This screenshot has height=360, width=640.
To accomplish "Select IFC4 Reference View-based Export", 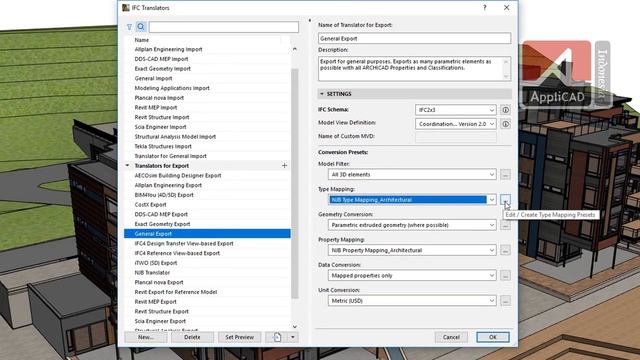I will 207,253.
